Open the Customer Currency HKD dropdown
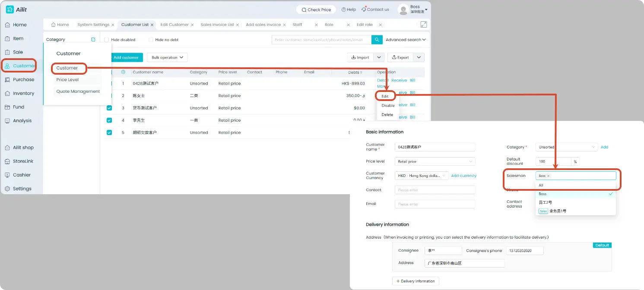 [422, 176]
